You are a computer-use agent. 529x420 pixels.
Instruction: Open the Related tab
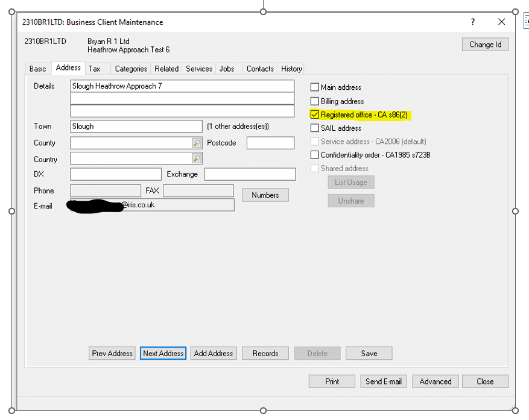pyautogui.click(x=166, y=69)
